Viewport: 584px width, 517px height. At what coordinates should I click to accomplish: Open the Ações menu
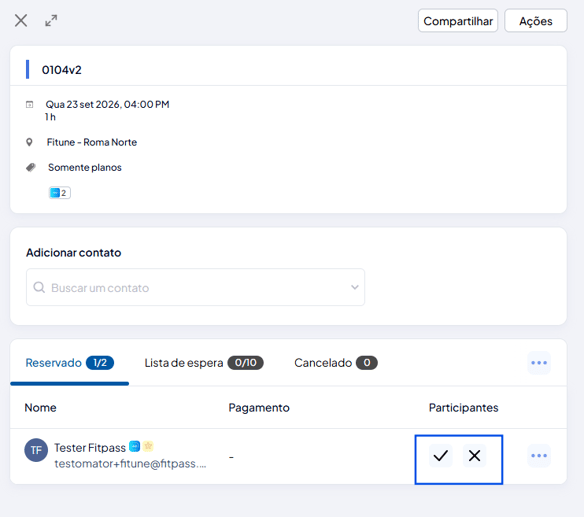click(536, 21)
